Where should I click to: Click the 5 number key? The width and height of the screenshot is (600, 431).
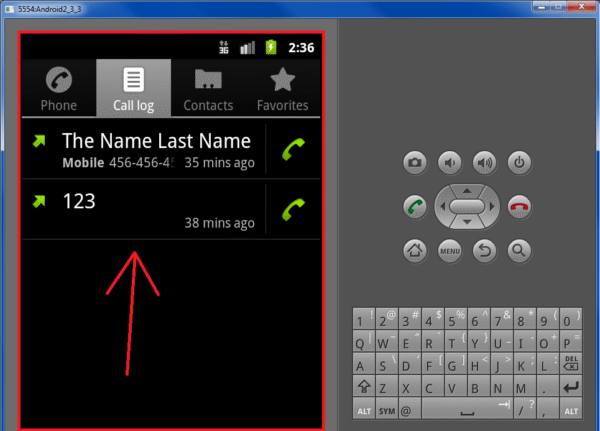(456, 318)
